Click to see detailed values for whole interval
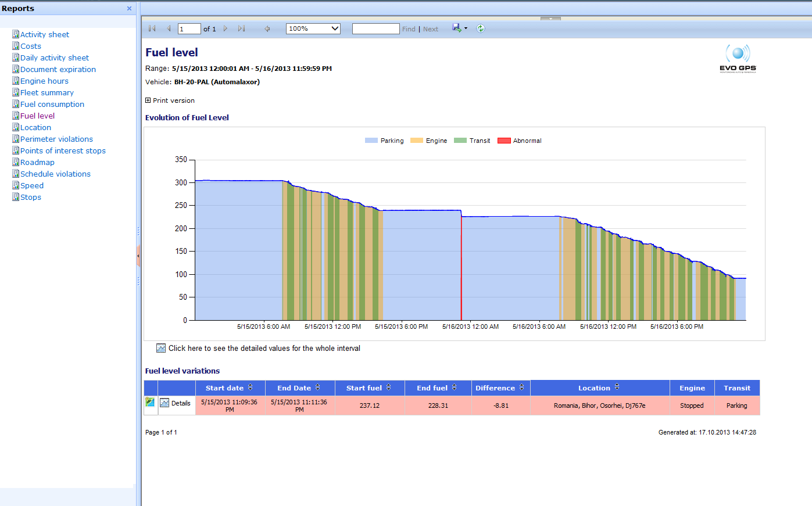The image size is (812, 506). pyautogui.click(x=264, y=349)
